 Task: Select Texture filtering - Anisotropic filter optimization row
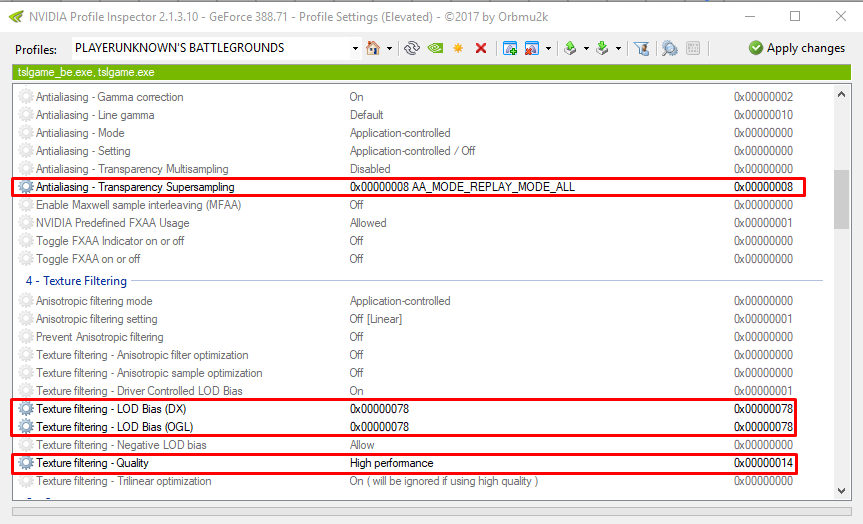(x=142, y=354)
